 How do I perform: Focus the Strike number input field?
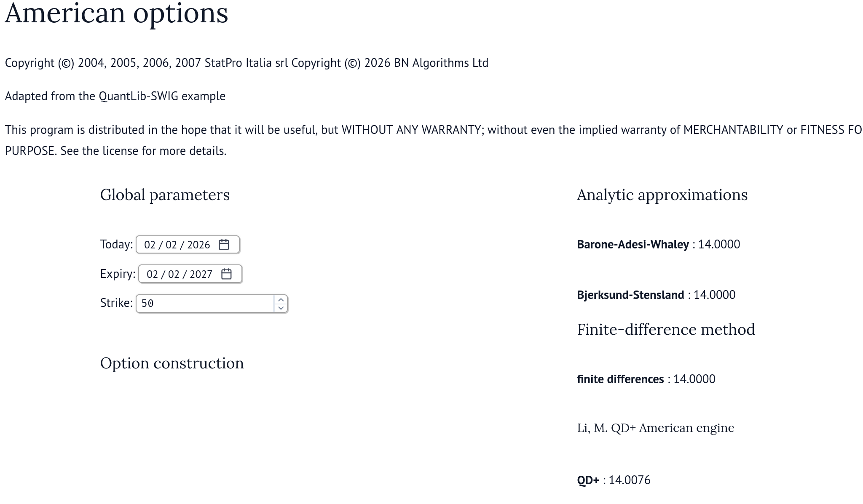pyautogui.click(x=205, y=304)
